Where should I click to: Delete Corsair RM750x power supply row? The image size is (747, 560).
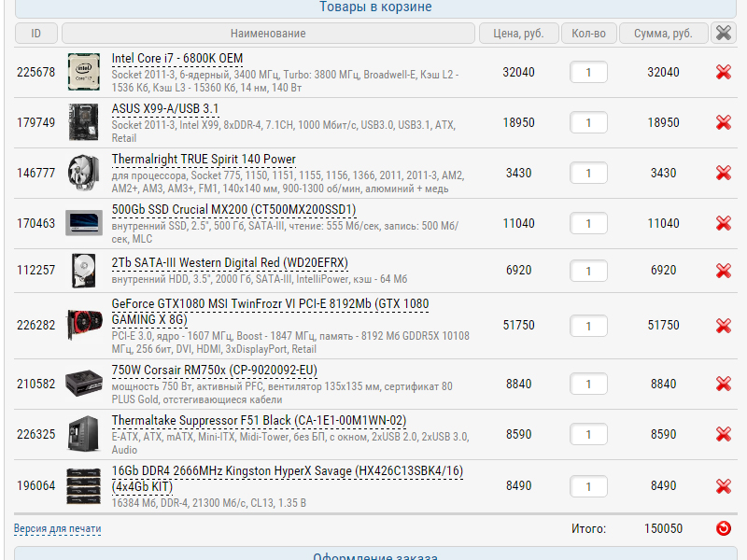point(723,384)
